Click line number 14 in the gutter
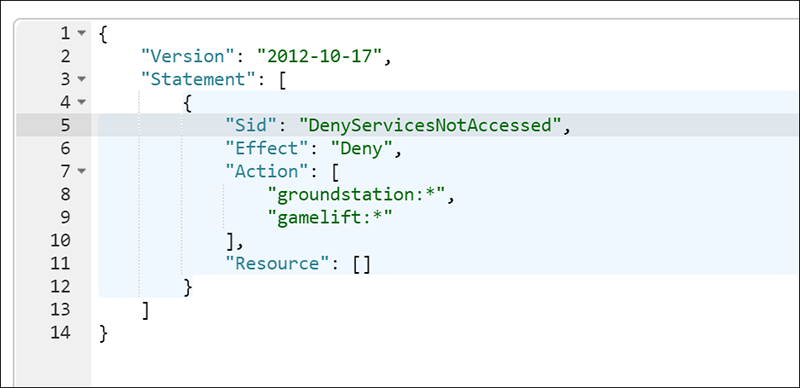The image size is (800, 388). [61, 332]
